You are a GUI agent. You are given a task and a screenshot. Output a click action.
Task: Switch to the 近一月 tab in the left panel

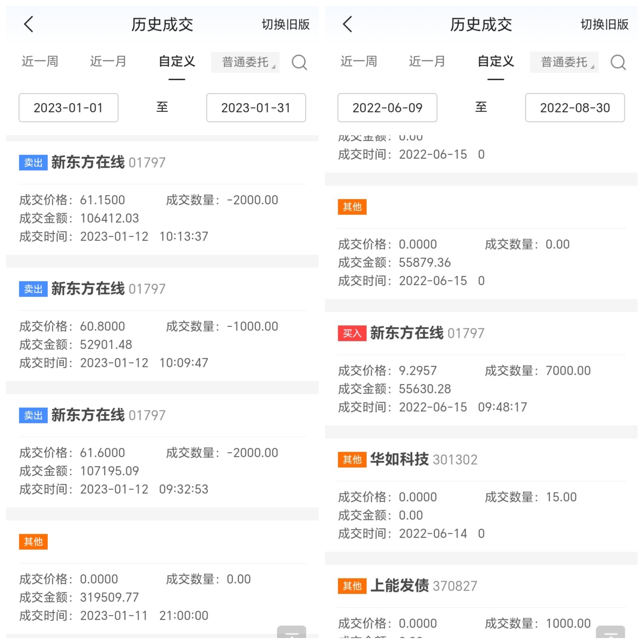(x=108, y=62)
